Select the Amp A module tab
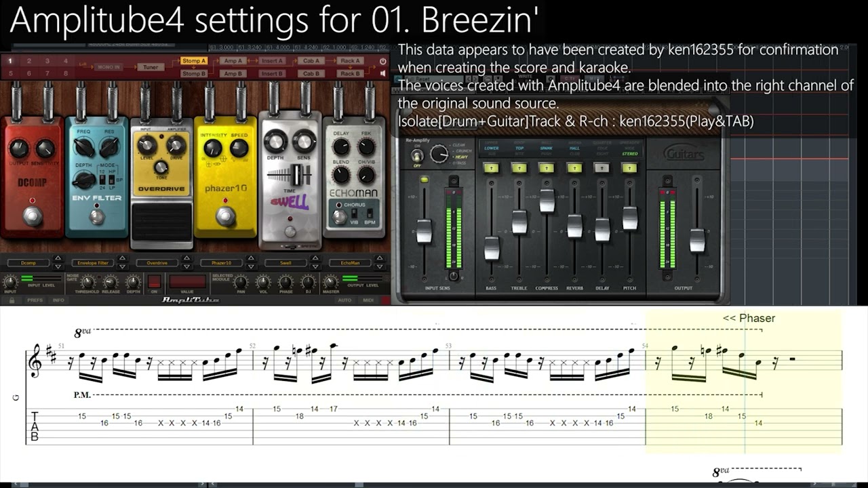Screen dimensions: 868x488 pyautogui.click(x=233, y=61)
